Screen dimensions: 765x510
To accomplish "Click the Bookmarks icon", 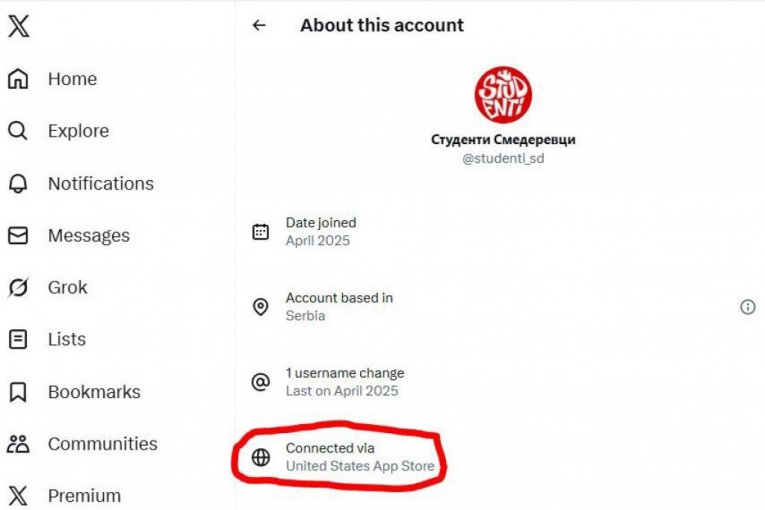I will 18,392.
